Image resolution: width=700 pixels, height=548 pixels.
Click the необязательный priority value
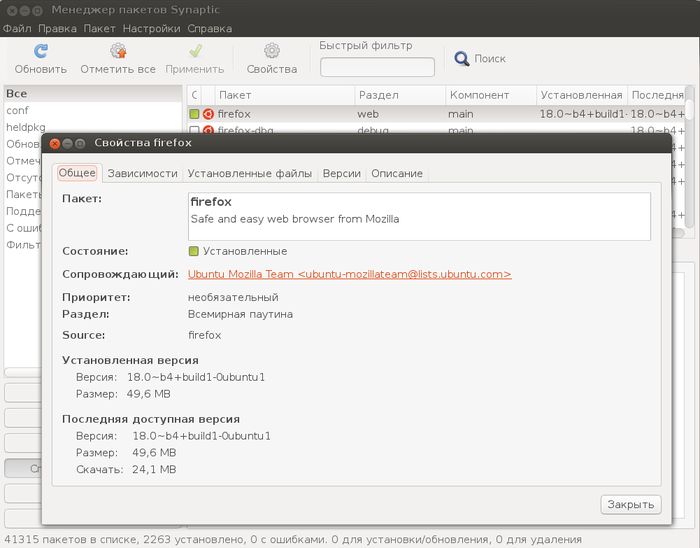233,297
